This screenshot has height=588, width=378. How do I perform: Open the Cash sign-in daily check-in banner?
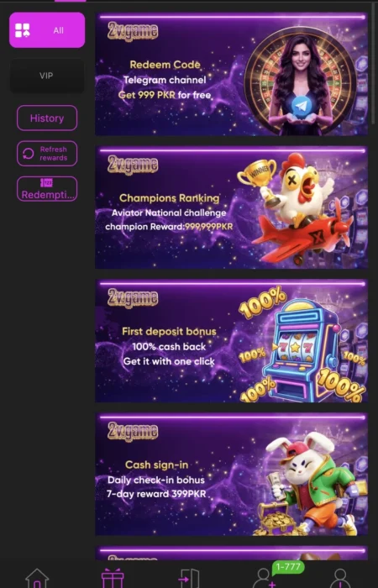point(231,474)
